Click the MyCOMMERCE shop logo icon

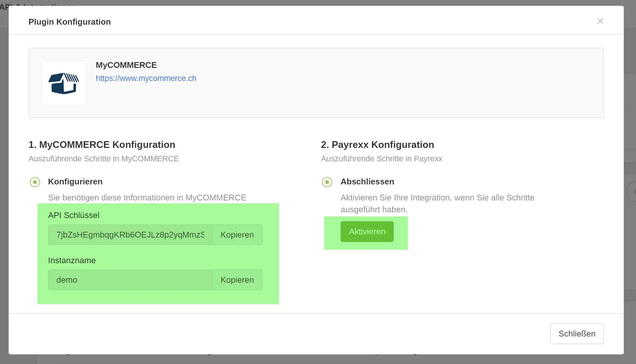pos(64,83)
